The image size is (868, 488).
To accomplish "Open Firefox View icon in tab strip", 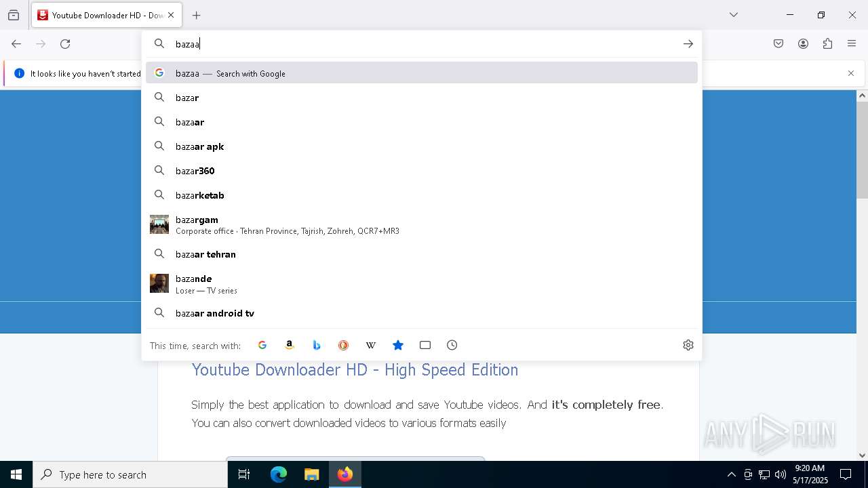I will 14,15.
